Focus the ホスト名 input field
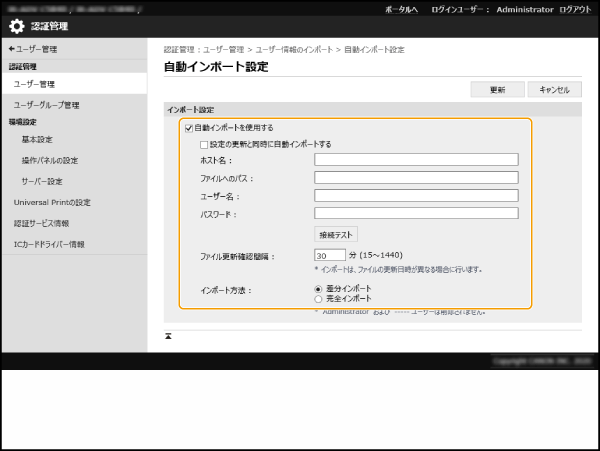Viewport: 600px width, 451px height. 416,159
